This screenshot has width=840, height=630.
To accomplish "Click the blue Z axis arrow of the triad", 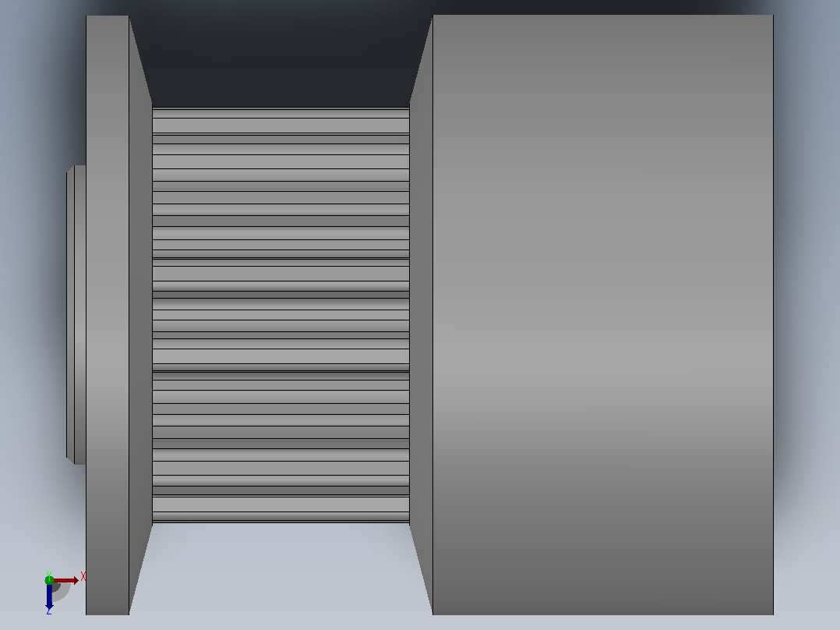I will pos(49,596).
